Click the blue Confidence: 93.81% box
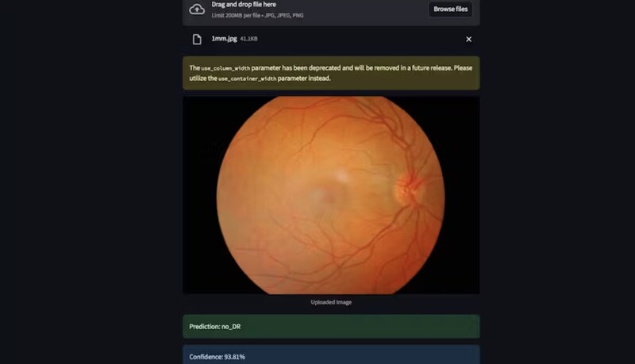The height and width of the screenshot is (364, 635). (331, 355)
